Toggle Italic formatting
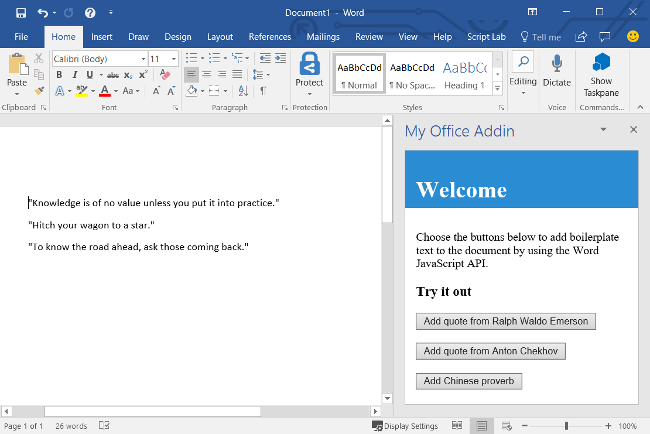The width and height of the screenshot is (650, 434). point(75,75)
